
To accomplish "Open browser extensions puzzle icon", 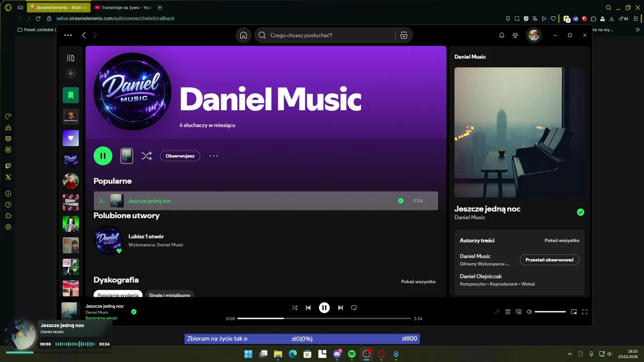I will pos(593,19).
